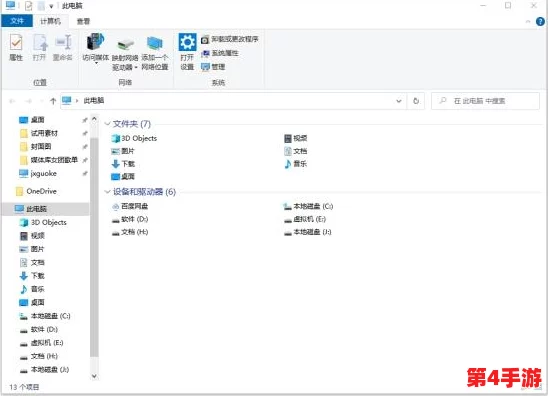Select 软件 (D:) drive in the main pane
The width and height of the screenshot is (548, 396).
[130, 219]
